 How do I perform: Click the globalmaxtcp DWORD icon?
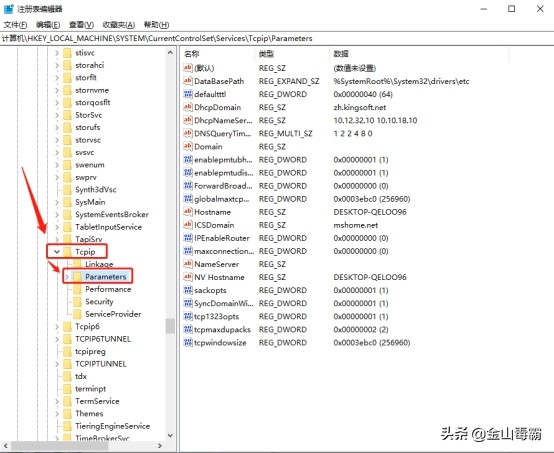pos(188,199)
